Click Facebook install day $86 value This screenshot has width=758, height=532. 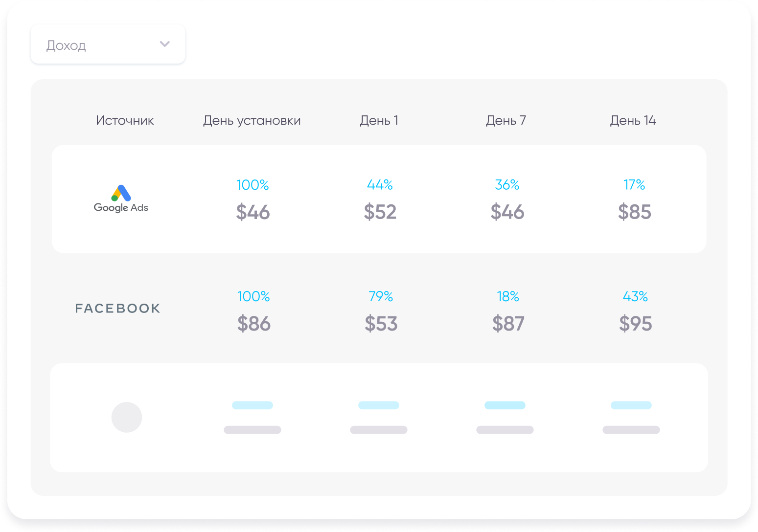click(x=253, y=324)
